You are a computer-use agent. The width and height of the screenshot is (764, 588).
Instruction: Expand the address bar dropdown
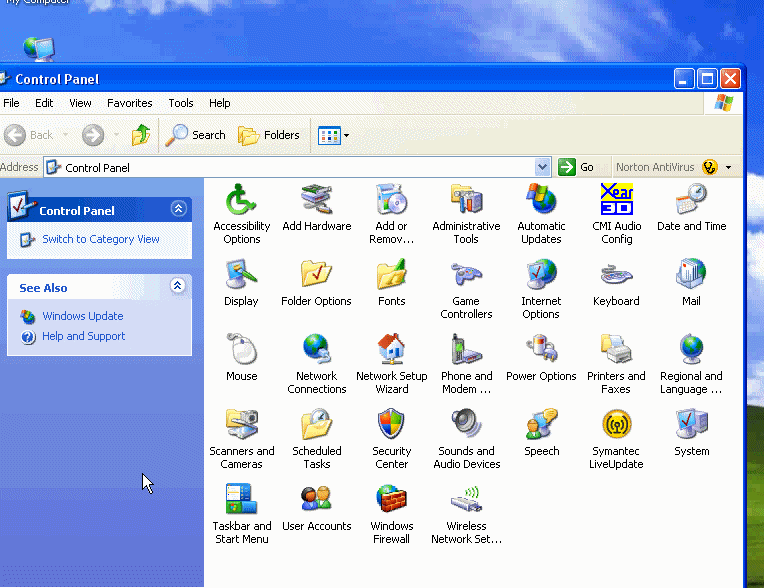pyautogui.click(x=543, y=167)
